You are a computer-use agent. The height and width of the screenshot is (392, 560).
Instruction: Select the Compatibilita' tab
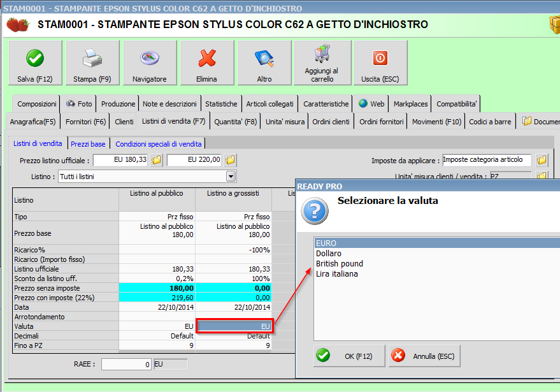pyautogui.click(x=456, y=104)
